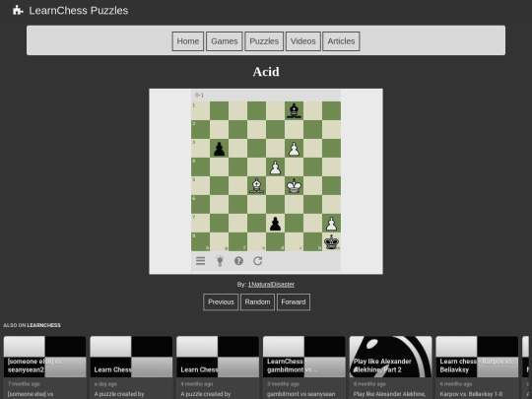The width and height of the screenshot is (532, 399).
Task: Click the LearnChess puzzle piece logo icon
Action: pos(18,11)
